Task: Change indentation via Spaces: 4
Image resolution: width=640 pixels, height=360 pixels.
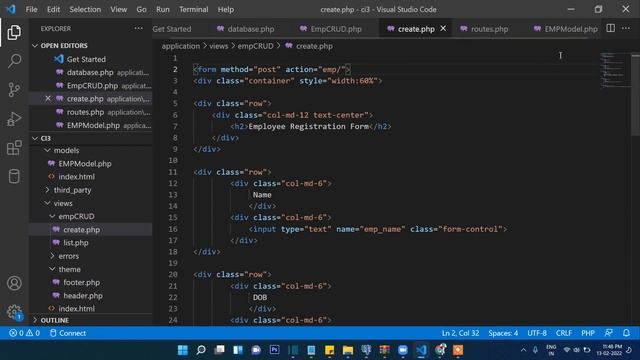Action: tap(503, 333)
